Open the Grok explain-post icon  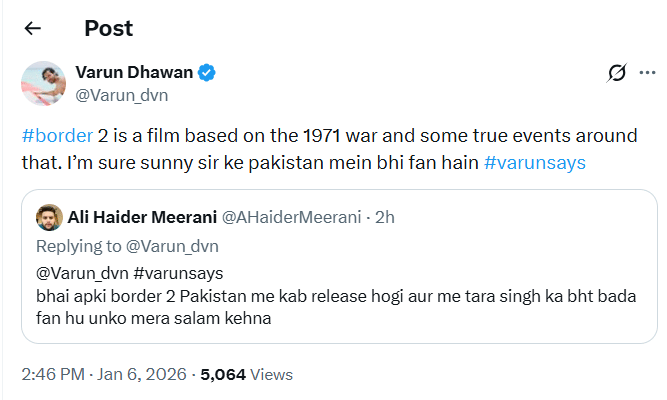tap(617, 73)
